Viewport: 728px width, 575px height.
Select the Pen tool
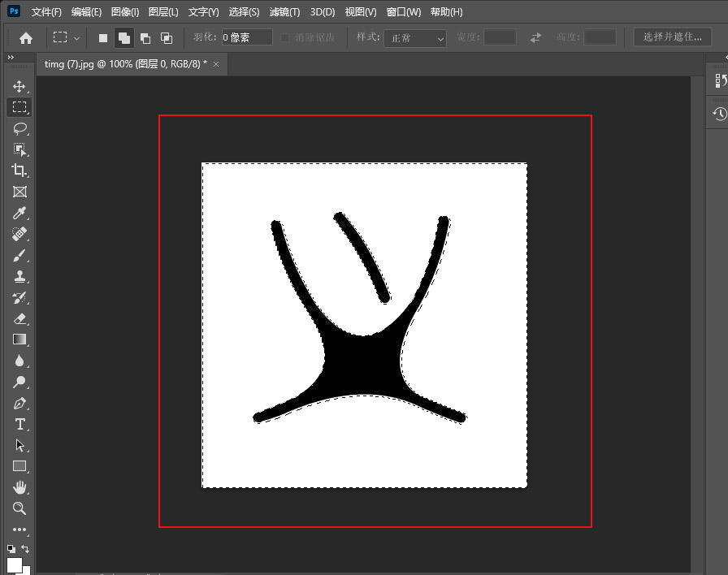pos(19,403)
